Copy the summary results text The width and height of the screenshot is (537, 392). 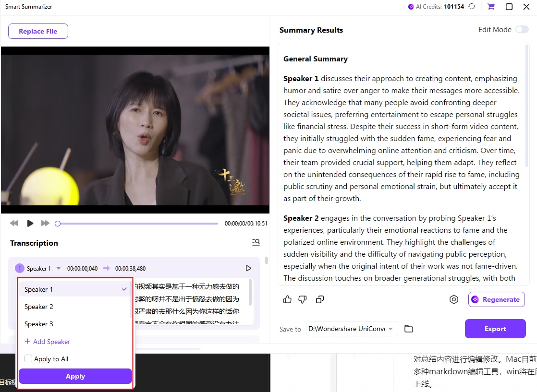click(320, 299)
